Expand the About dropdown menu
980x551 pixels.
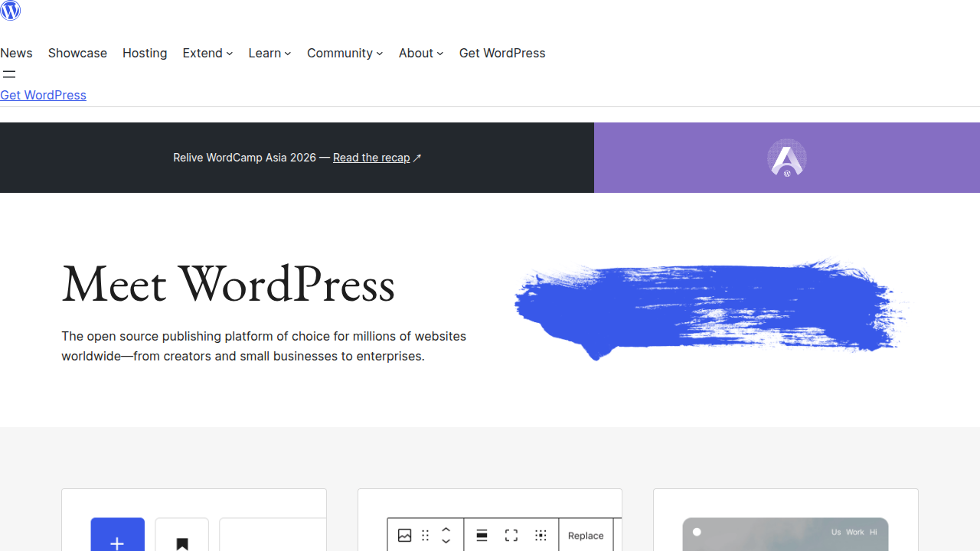click(421, 53)
